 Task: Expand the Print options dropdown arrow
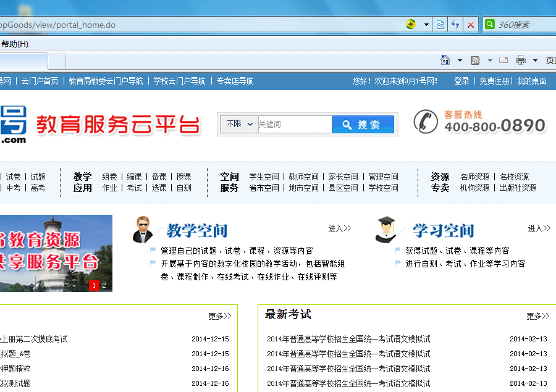click(x=533, y=60)
